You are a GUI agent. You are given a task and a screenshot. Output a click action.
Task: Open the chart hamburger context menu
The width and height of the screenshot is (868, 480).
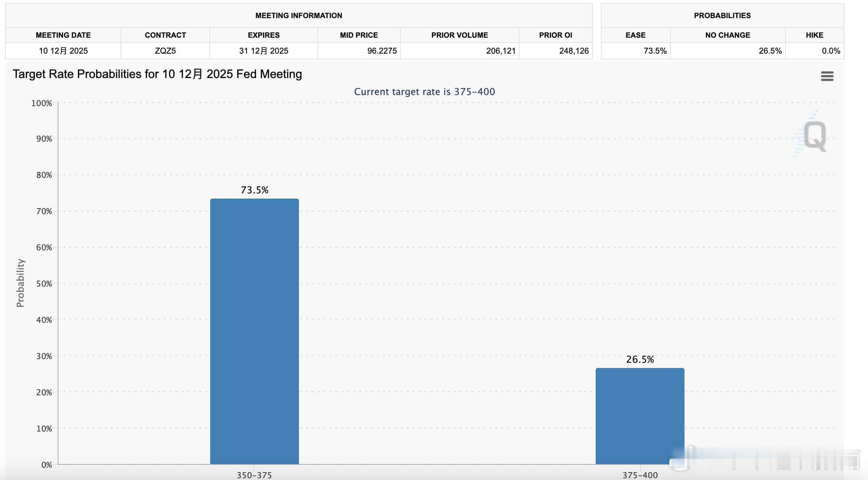pos(827,76)
